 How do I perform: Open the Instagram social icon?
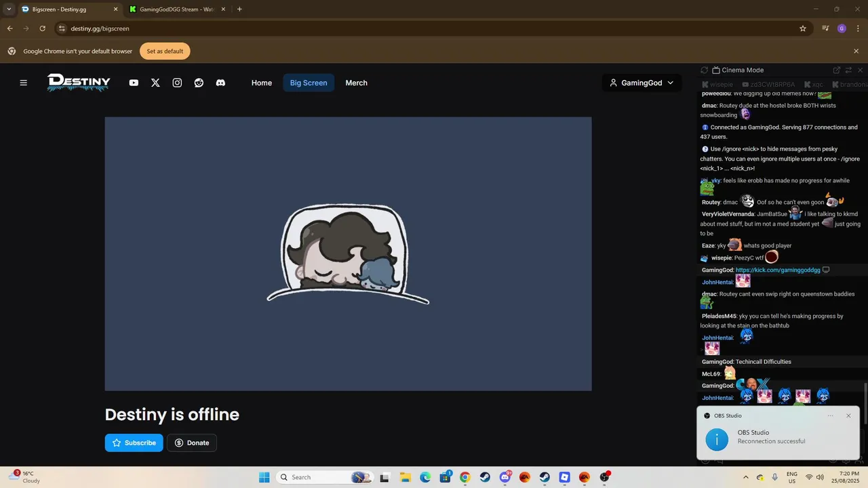(x=177, y=83)
